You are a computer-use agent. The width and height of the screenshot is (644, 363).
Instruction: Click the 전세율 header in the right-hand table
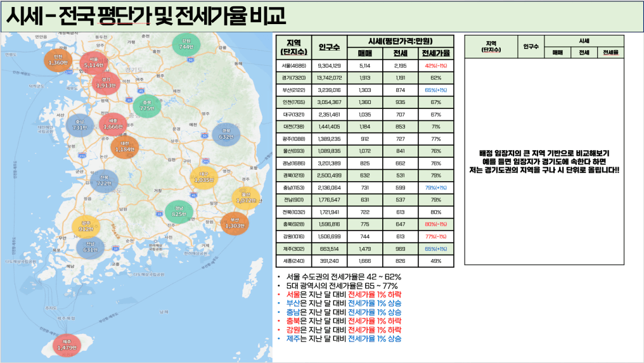pyautogui.click(x=611, y=53)
